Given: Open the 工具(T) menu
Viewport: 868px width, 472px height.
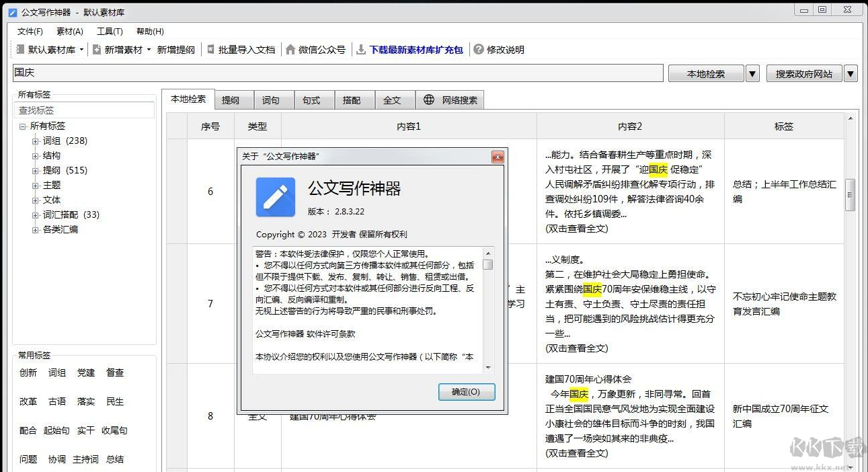Looking at the screenshot, I should pyautogui.click(x=110, y=32).
